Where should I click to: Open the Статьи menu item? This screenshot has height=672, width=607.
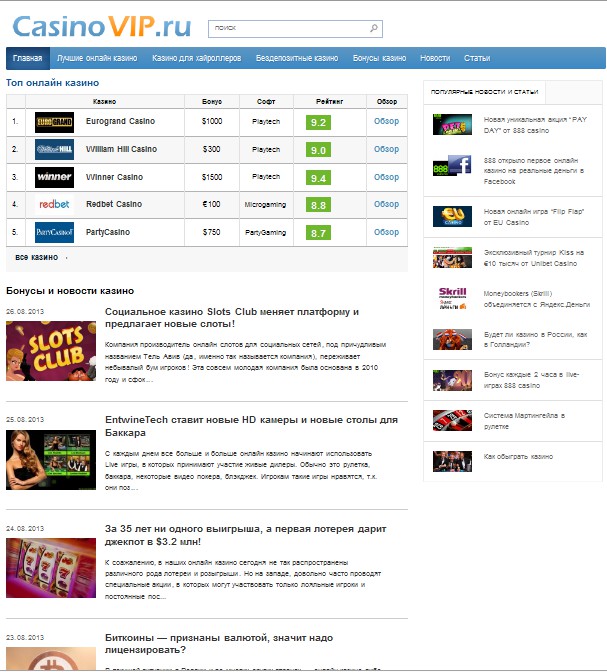pyautogui.click(x=477, y=58)
